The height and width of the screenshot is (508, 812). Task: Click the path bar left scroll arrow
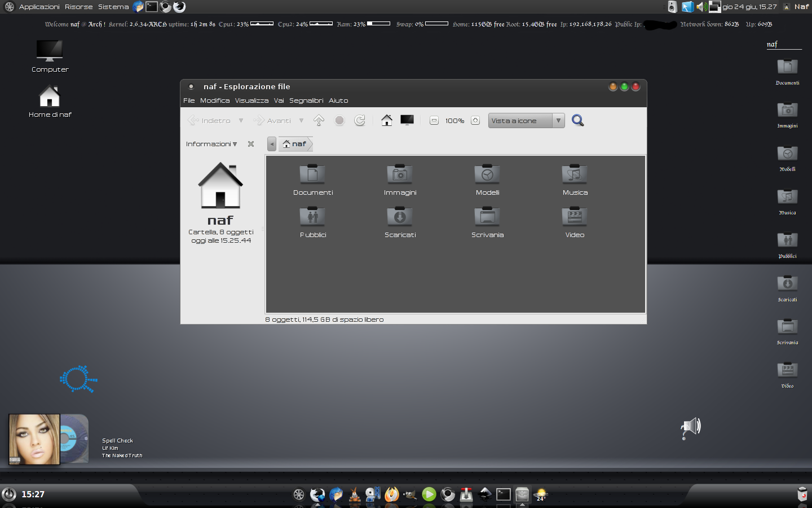point(272,144)
